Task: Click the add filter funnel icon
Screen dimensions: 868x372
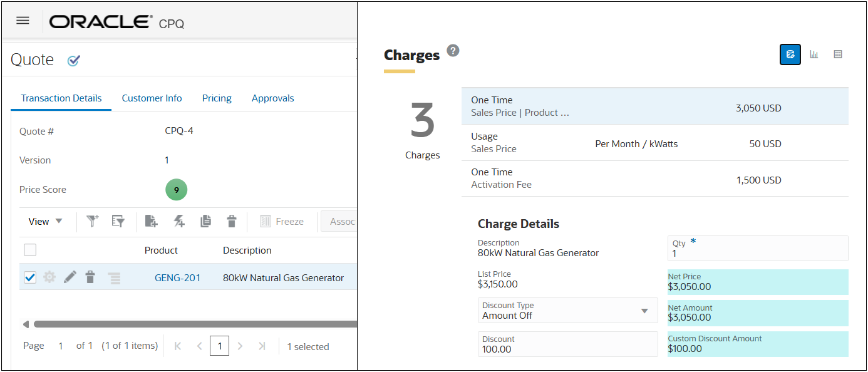Action: click(93, 221)
